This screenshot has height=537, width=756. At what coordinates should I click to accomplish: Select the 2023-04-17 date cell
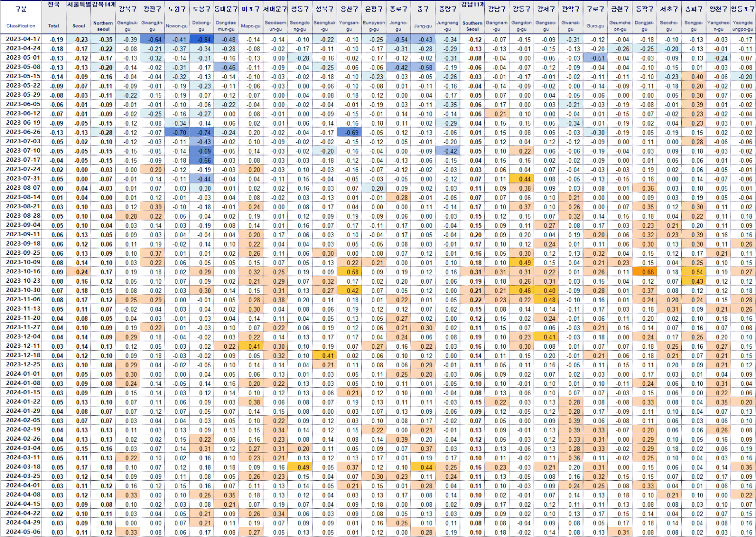23,39
